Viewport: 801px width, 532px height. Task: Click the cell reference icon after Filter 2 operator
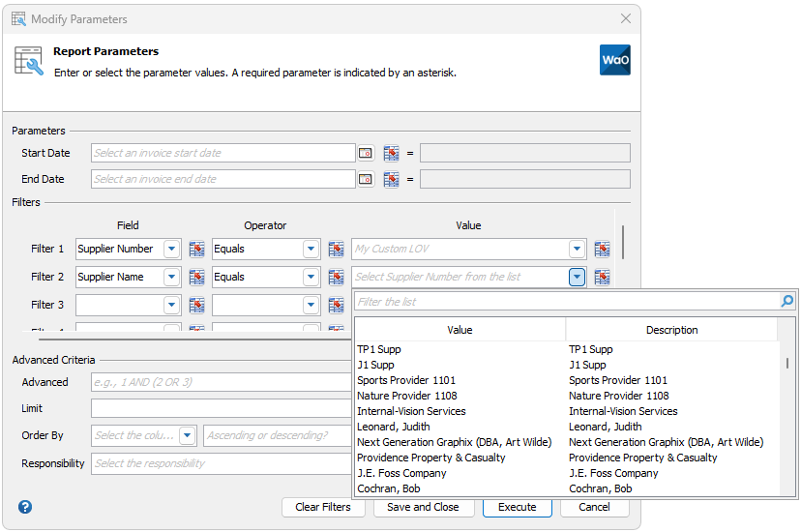pos(336,277)
